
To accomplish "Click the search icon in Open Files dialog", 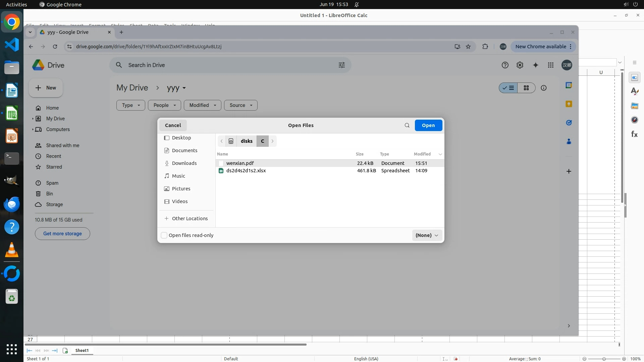I will (x=407, y=125).
